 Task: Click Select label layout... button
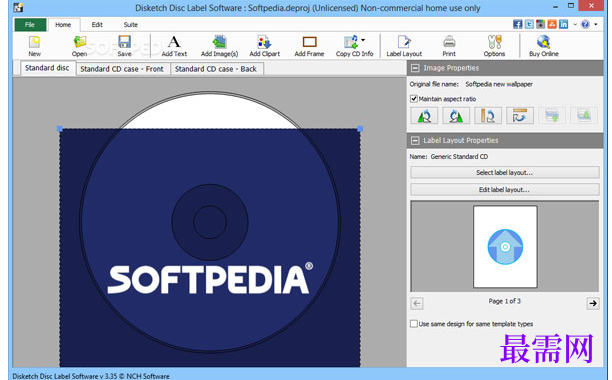(504, 172)
